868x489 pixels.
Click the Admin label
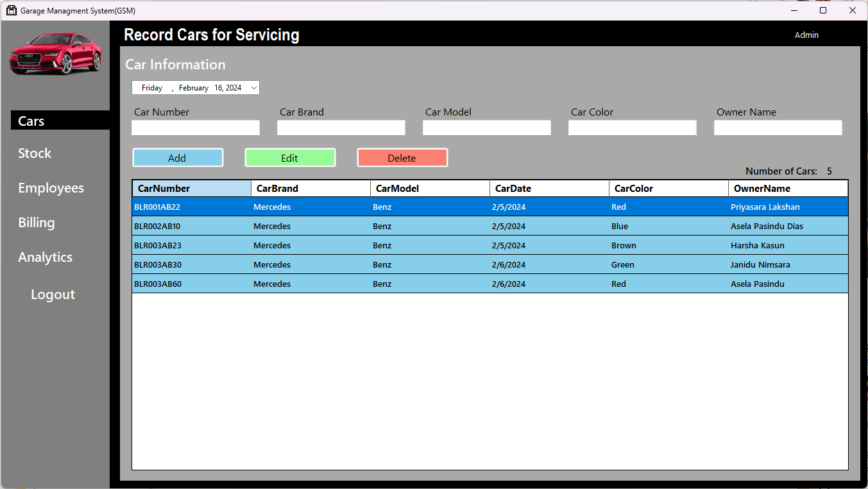pos(806,35)
